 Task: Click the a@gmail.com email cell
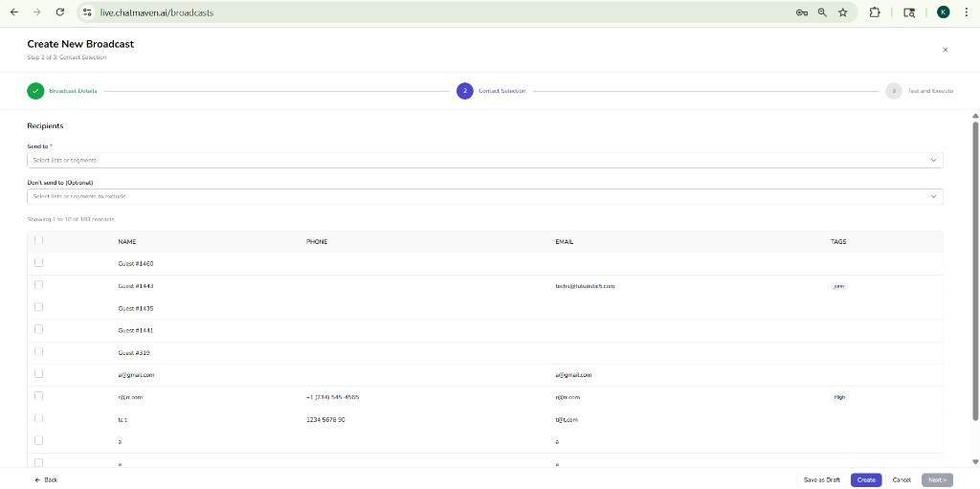click(574, 375)
